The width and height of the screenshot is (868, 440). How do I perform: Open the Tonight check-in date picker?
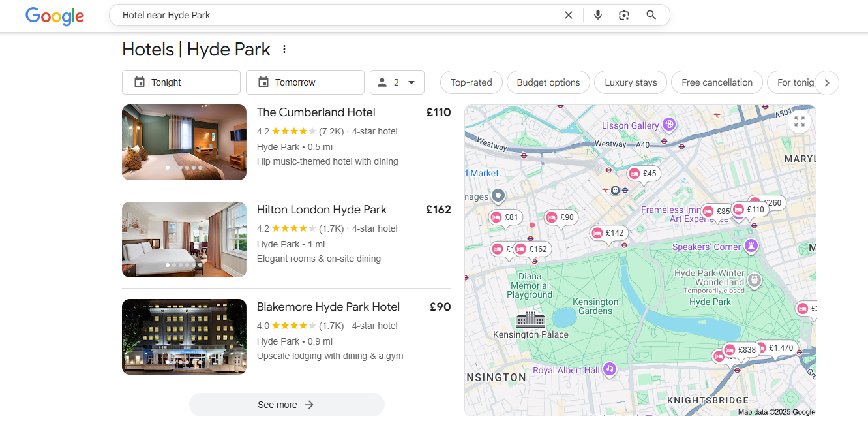(x=181, y=82)
